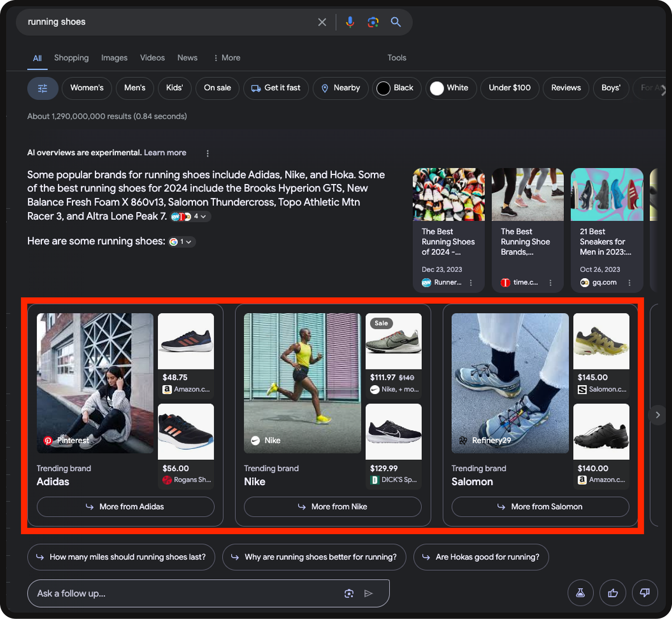The width and height of the screenshot is (672, 619).
Task: Open the options menu on the gq.com card
Action: pos(629,283)
